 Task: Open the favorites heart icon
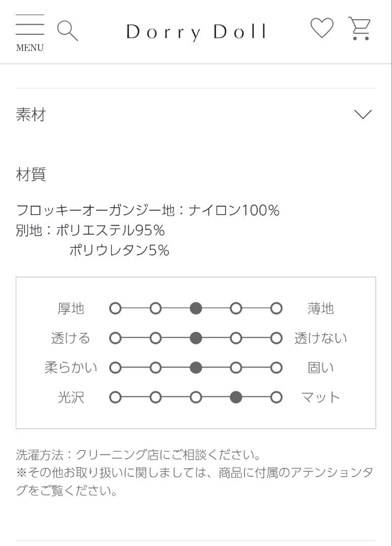pyautogui.click(x=322, y=28)
